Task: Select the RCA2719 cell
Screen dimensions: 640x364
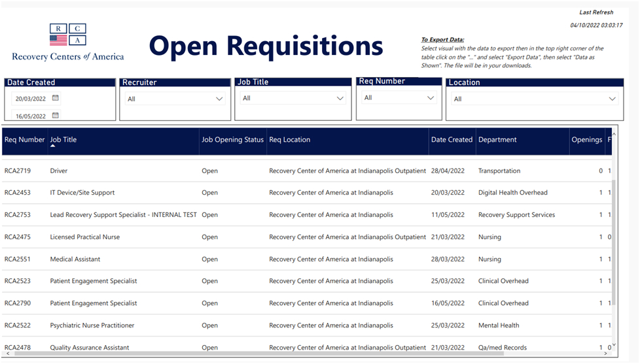Action: [x=18, y=171]
